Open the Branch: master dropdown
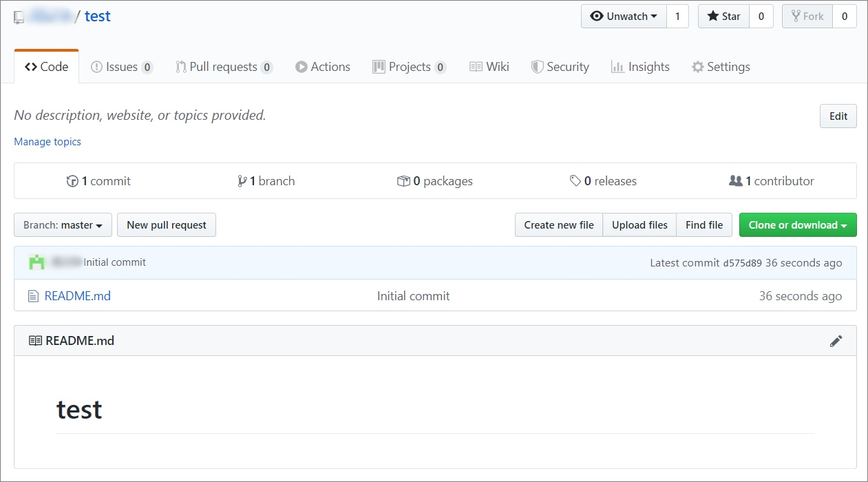Image resolution: width=868 pixels, height=482 pixels. point(63,225)
